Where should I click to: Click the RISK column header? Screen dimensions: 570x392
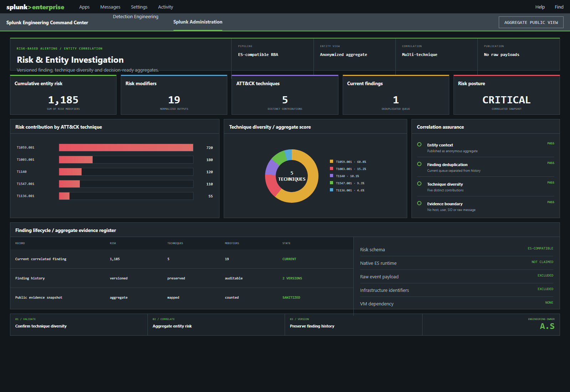coord(113,243)
